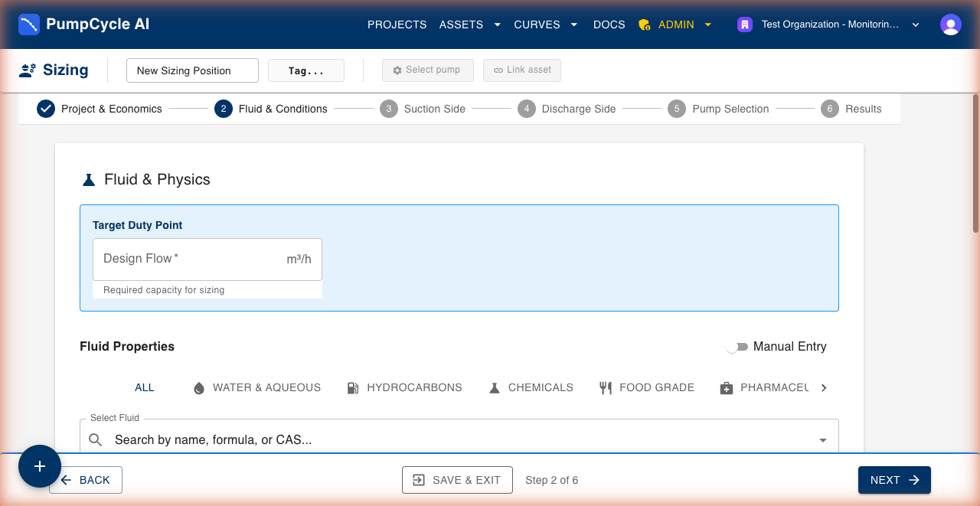Open the Admin menu
Viewport: 980px width, 506px height.
coord(675,24)
